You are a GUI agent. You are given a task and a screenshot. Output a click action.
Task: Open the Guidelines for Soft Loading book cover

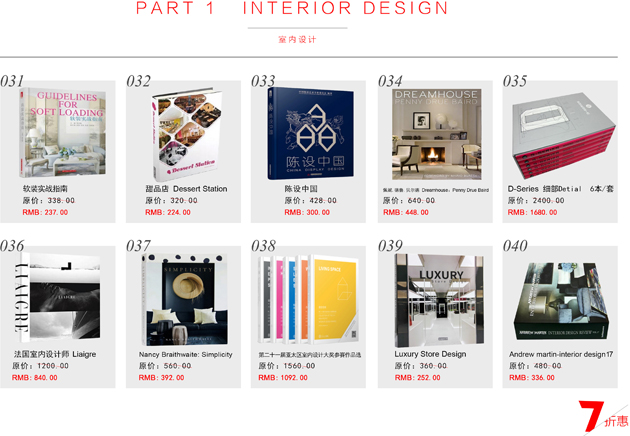coord(63,133)
